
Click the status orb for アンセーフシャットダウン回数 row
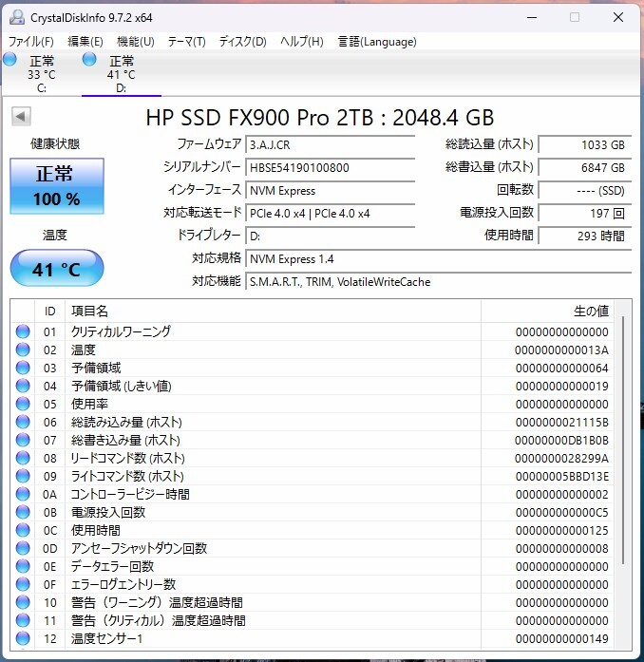pos(23,548)
